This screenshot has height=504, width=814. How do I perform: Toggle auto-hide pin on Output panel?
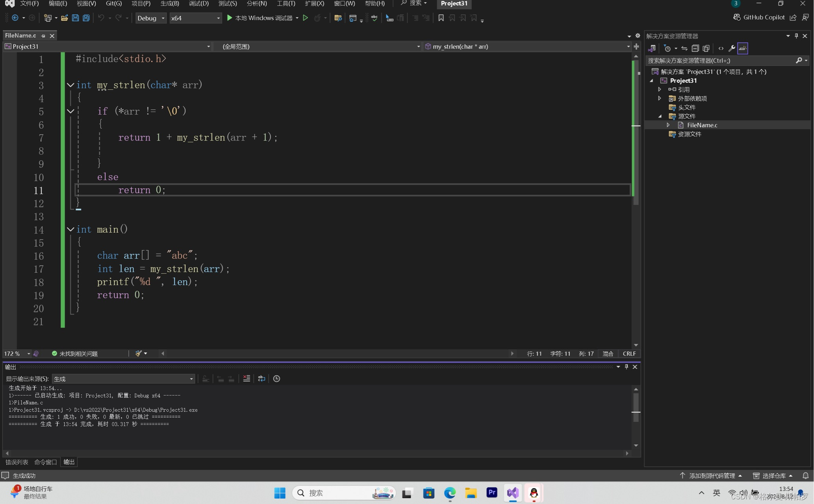tap(627, 367)
